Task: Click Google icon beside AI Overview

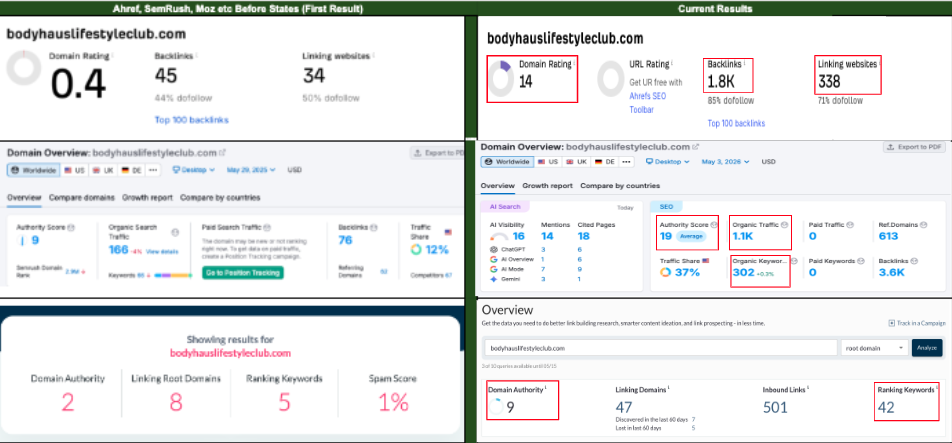Action: (x=493, y=259)
